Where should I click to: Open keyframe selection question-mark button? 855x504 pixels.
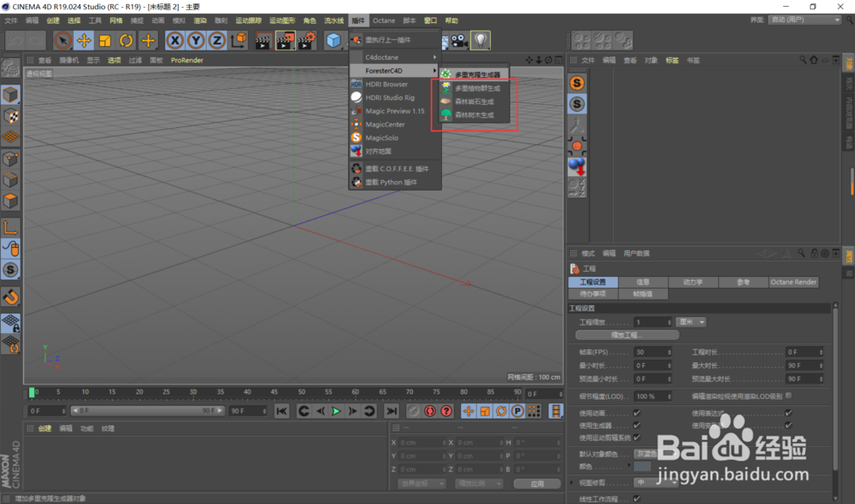(x=446, y=412)
